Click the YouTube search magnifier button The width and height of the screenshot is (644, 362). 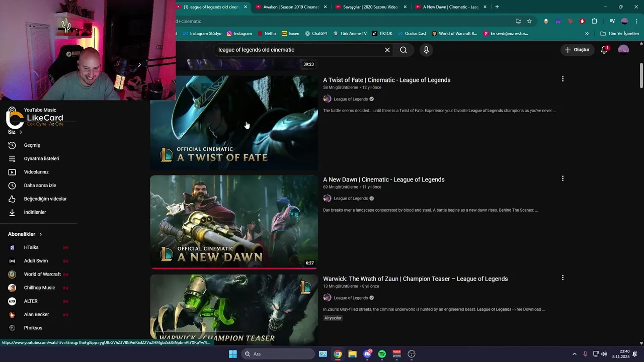click(404, 50)
